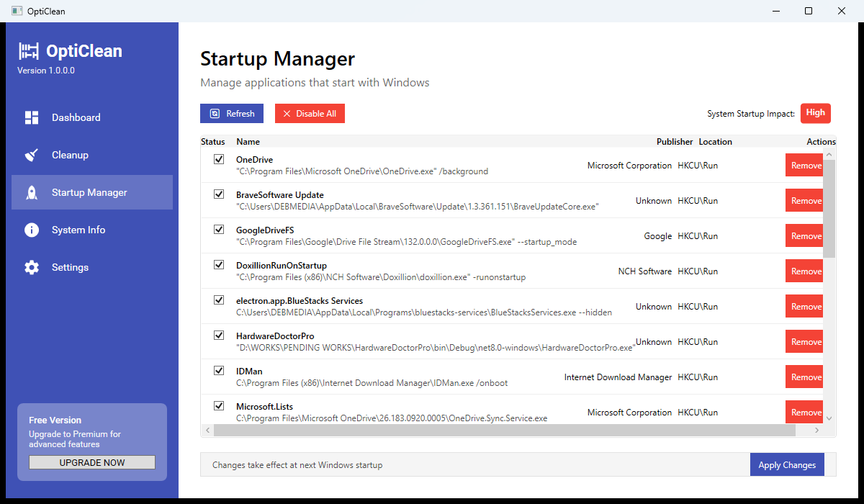
Task: Select Startup Manager in sidebar
Action: point(92,192)
